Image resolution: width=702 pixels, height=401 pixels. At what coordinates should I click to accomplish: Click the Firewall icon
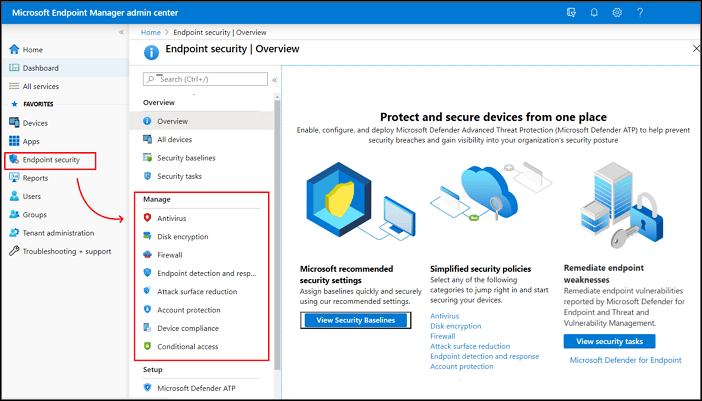(x=147, y=255)
